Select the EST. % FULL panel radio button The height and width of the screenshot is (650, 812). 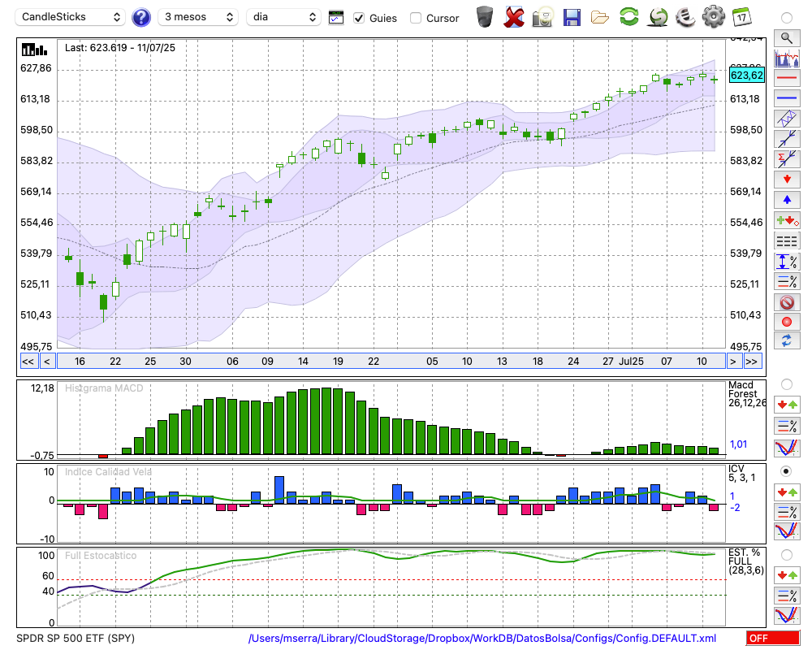pos(787,555)
